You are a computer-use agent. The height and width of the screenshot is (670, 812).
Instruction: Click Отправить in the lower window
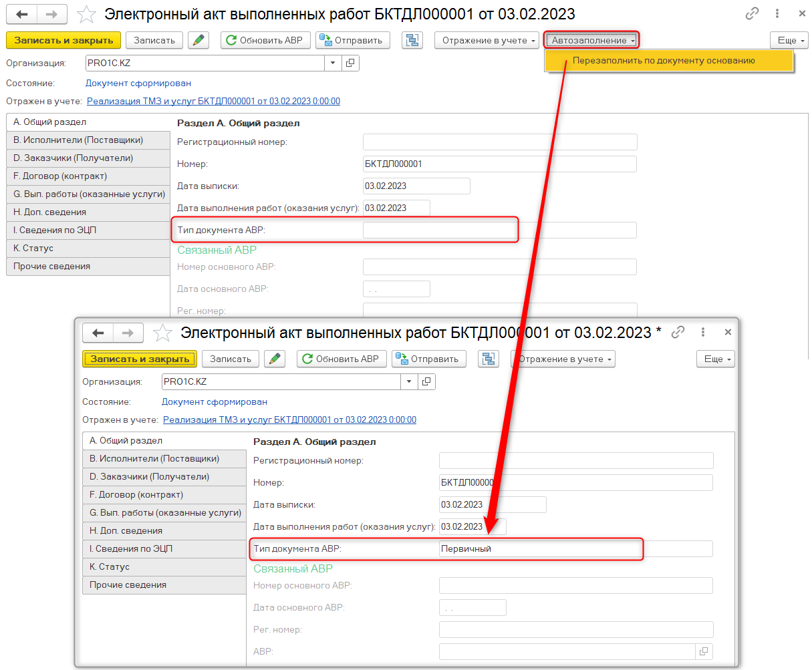428,359
